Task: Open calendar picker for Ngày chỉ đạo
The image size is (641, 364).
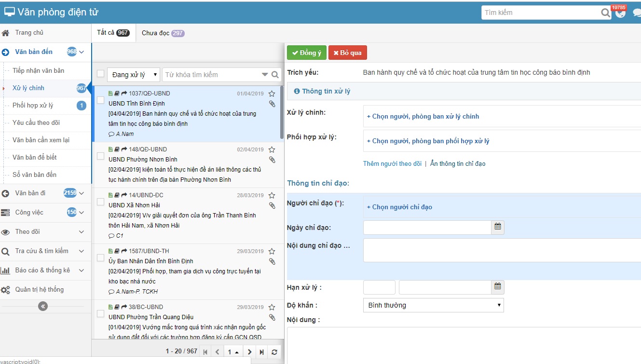Action: pos(498,228)
